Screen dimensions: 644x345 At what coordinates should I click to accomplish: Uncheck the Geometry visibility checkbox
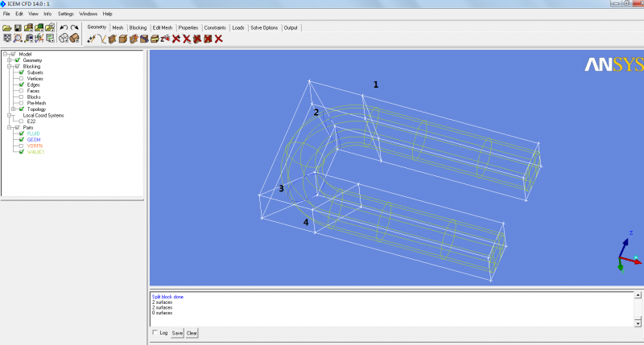pos(17,60)
